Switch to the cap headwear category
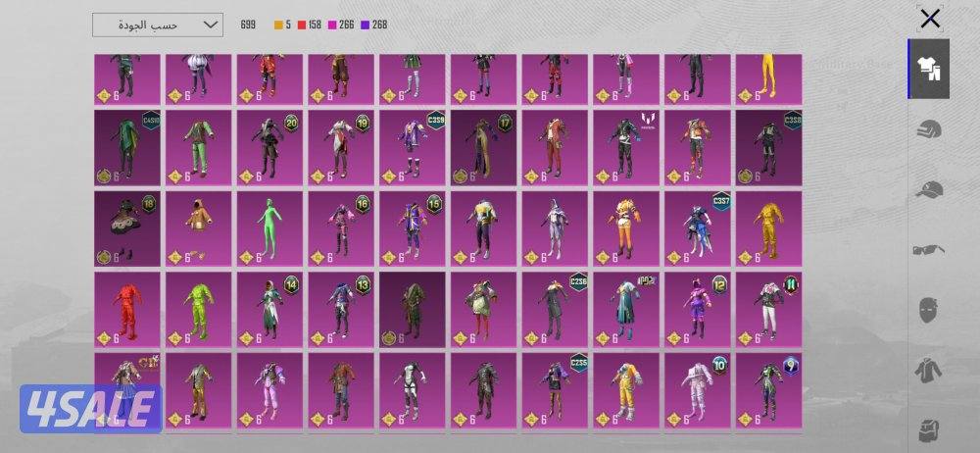 [928, 189]
